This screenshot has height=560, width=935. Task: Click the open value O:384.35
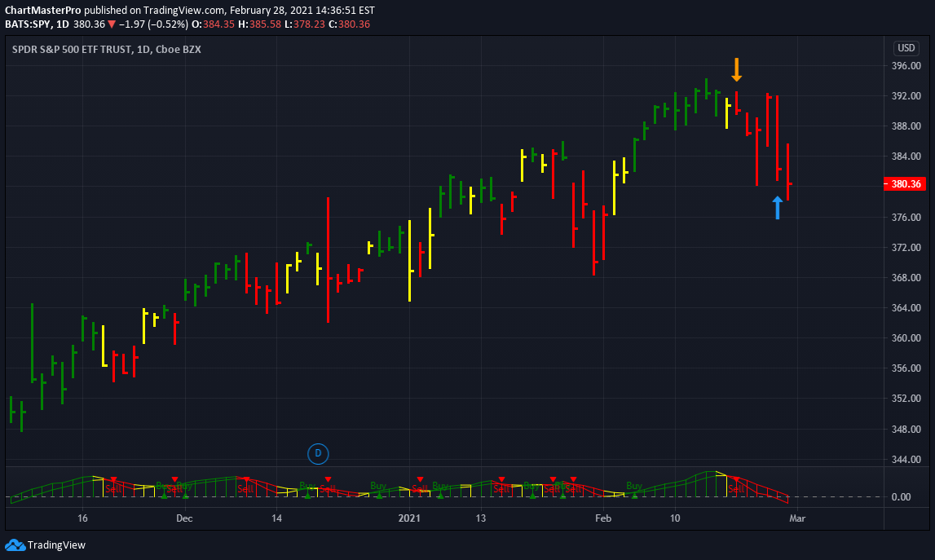[x=212, y=24]
